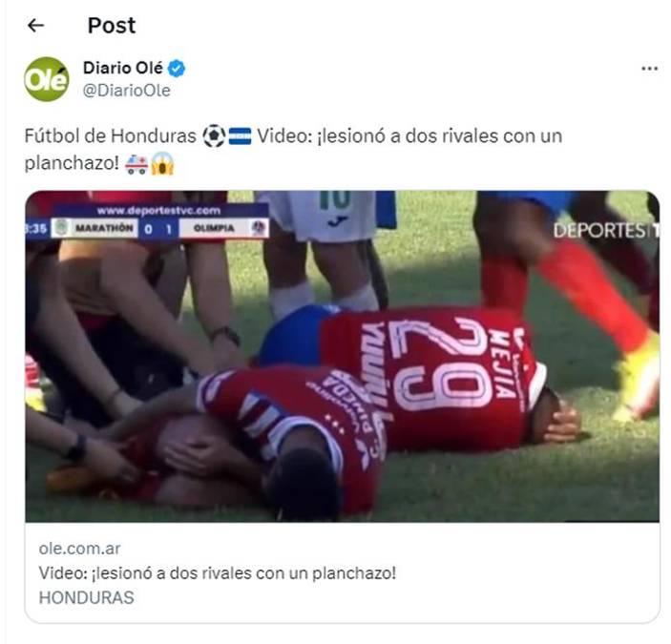Image resolution: width=671 pixels, height=644 pixels.
Task: Click the Olé profile avatar
Action: coord(46,79)
